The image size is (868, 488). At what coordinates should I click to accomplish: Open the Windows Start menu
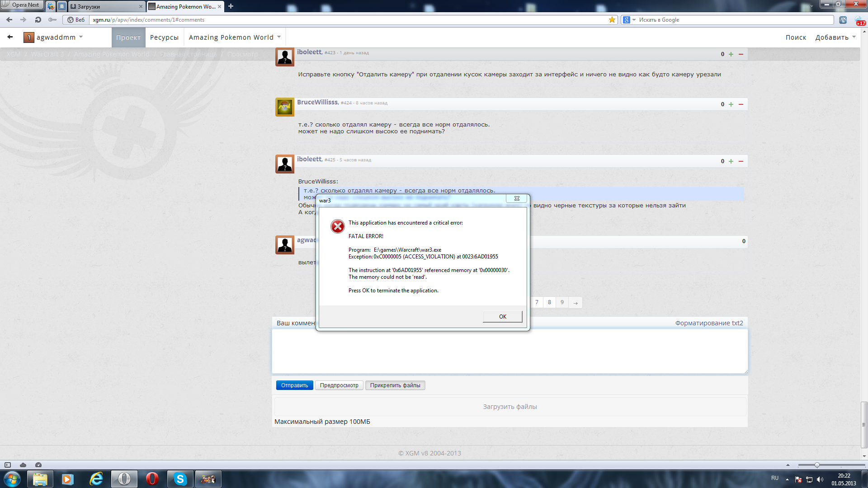12,479
